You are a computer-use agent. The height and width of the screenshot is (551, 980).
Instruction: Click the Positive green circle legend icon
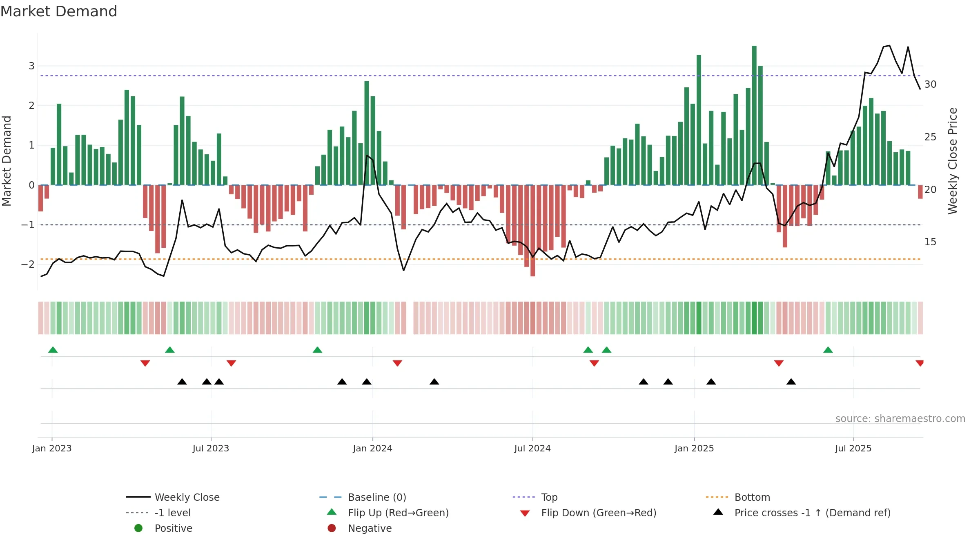138,528
